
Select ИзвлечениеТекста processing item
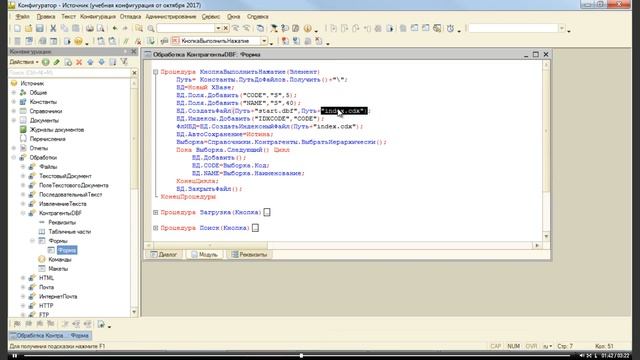(x=63, y=204)
